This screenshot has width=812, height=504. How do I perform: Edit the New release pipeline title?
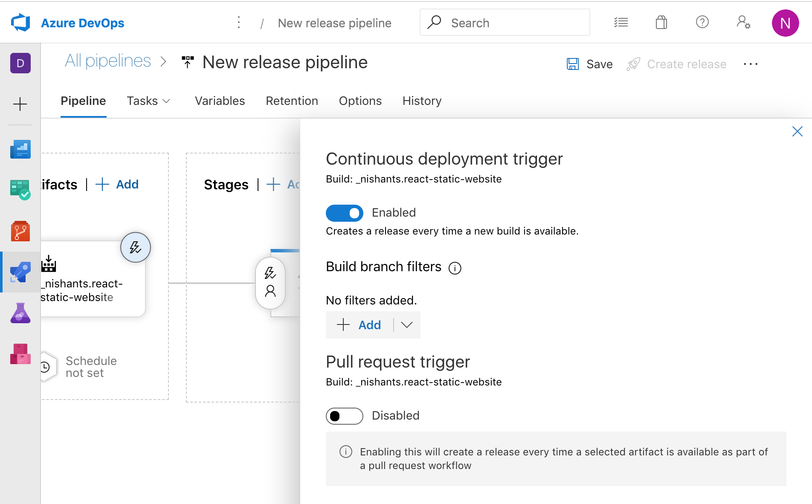coord(285,62)
